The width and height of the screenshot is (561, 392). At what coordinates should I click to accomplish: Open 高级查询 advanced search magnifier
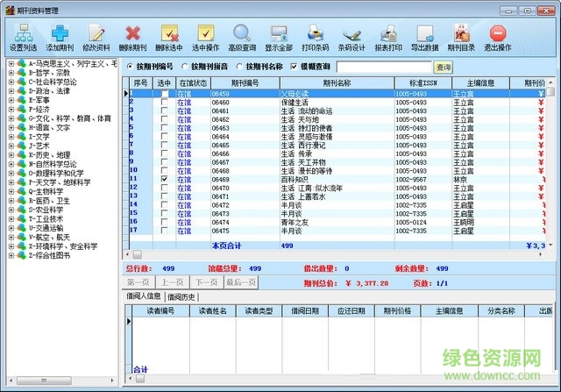tap(242, 38)
